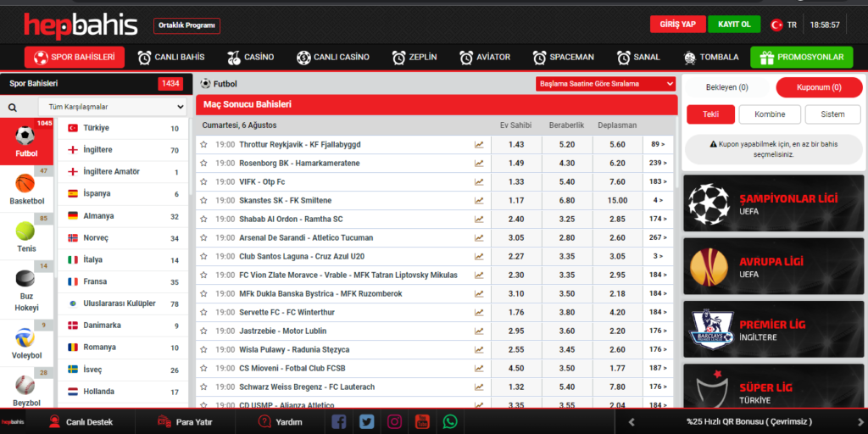
Task: Favorite the Arsenal De Sarandi match star
Action: [x=203, y=237]
